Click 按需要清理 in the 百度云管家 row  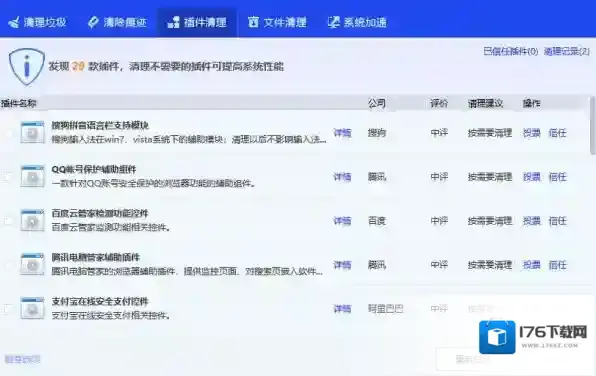coord(490,221)
